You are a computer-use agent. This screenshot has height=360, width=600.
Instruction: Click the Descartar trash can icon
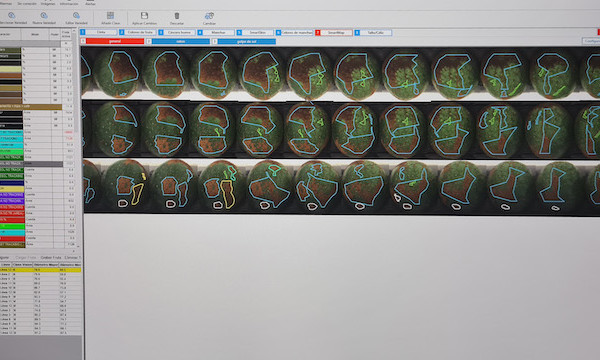point(177,16)
